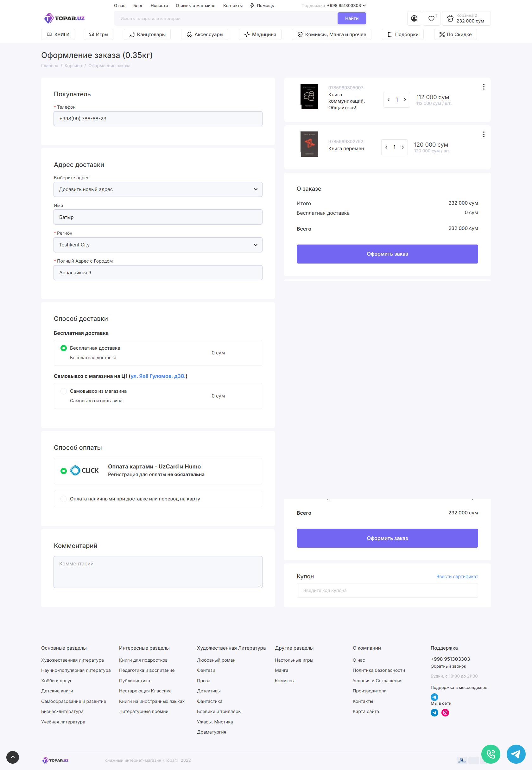
Task: Click the upper Оформить заказ button
Action: pyautogui.click(x=387, y=254)
